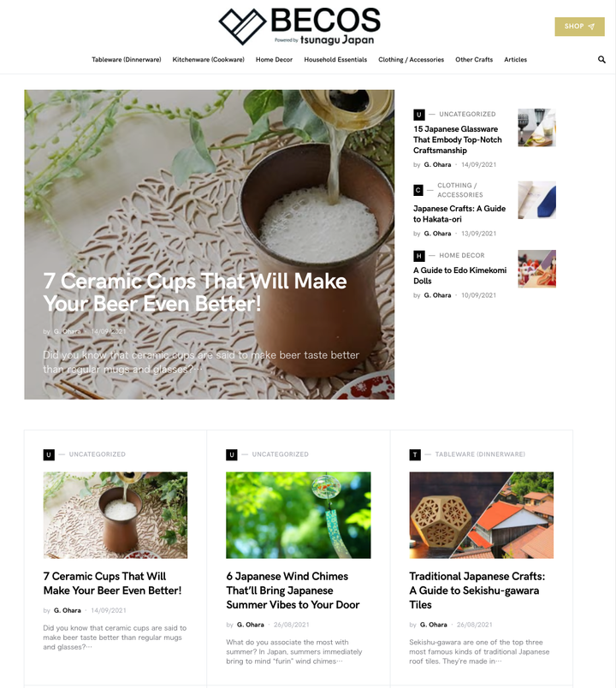
Task: Open the Guide to Hakata-ori article
Action: coord(459,214)
